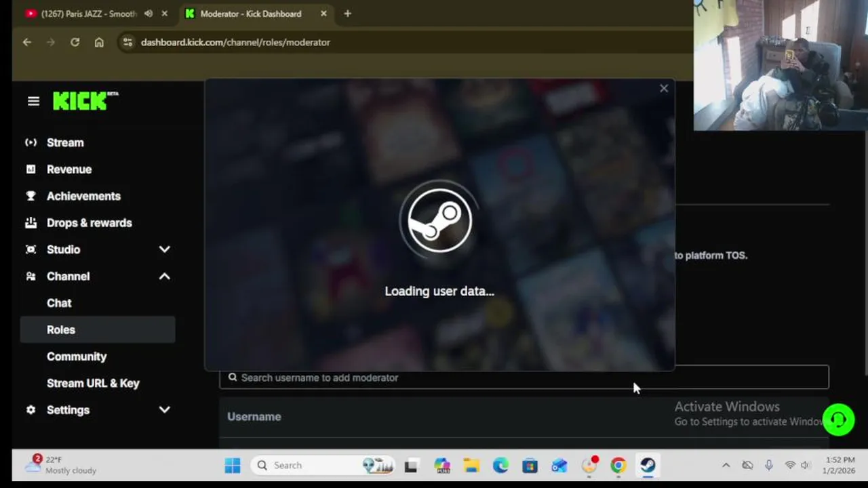This screenshot has width=868, height=488.
Task: Click the Studio camera icon
Action: coord(31,249)
